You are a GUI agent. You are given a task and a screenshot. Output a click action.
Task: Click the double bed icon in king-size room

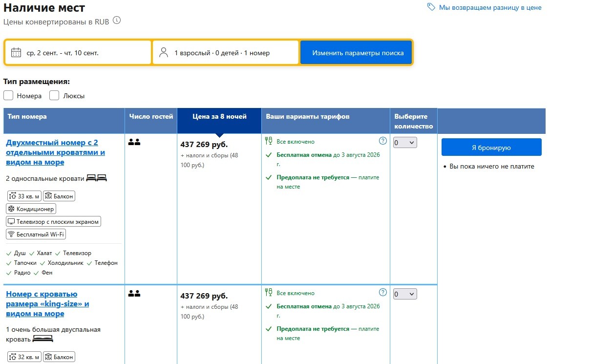click(42, 339)
